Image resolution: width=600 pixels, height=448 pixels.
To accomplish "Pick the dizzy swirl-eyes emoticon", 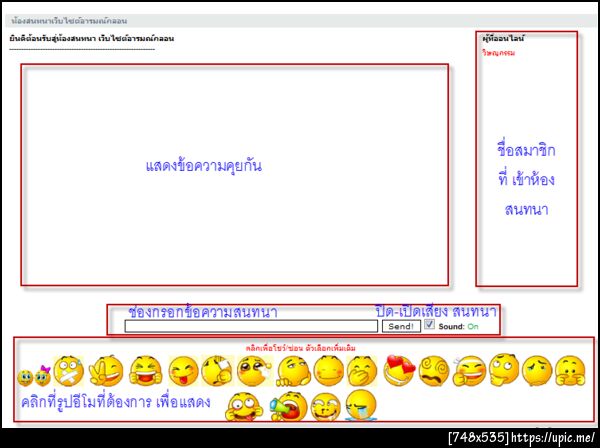I will (434, 371).
